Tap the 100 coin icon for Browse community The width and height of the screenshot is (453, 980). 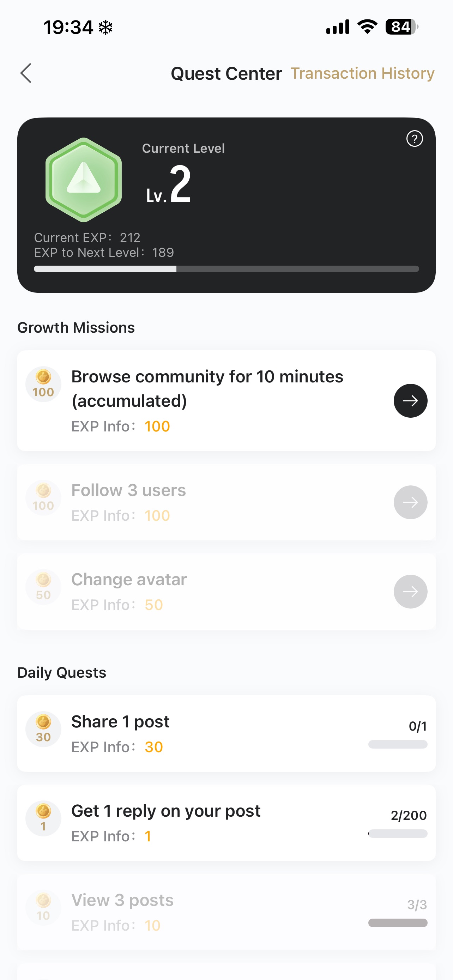click(x=43, y=384)
